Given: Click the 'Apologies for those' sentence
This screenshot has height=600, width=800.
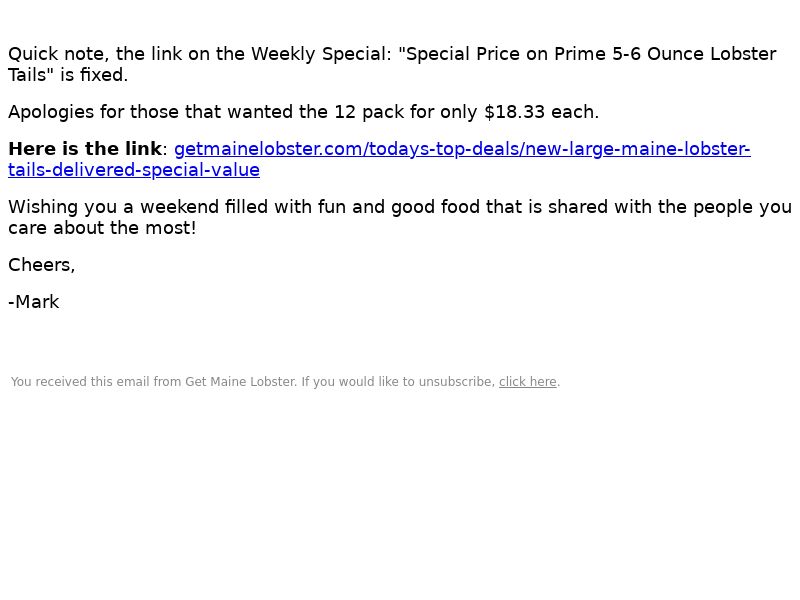Looking at the screenshot, I should click(x=304, y=112).
